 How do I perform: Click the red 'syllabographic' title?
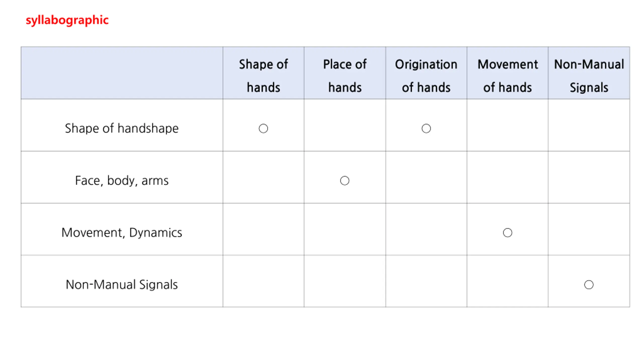point(67,20)
